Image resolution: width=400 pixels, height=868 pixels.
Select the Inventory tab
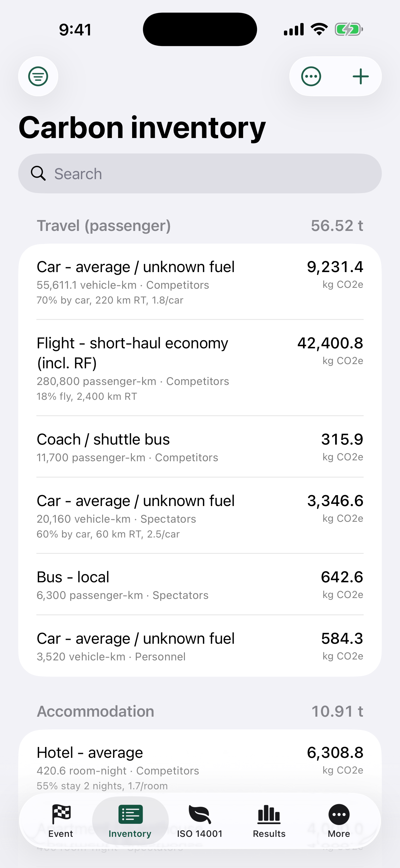coord(130,821)
